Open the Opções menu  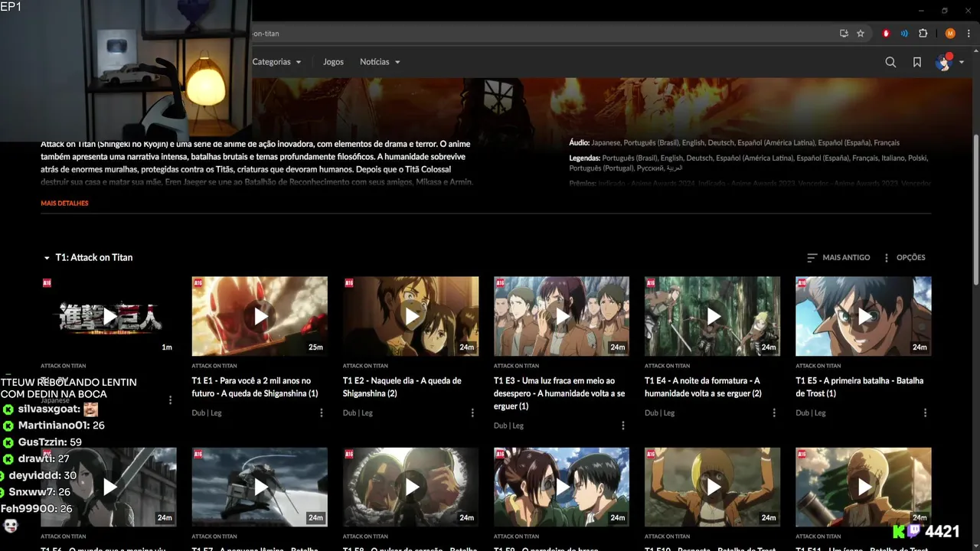click(904, 258)
